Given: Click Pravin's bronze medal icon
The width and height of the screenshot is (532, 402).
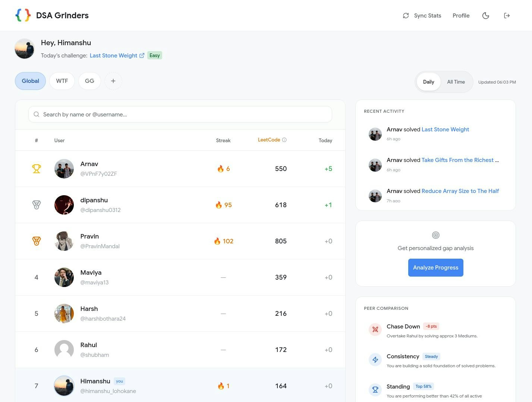Looking at the screenshot, I should [36, 241].
